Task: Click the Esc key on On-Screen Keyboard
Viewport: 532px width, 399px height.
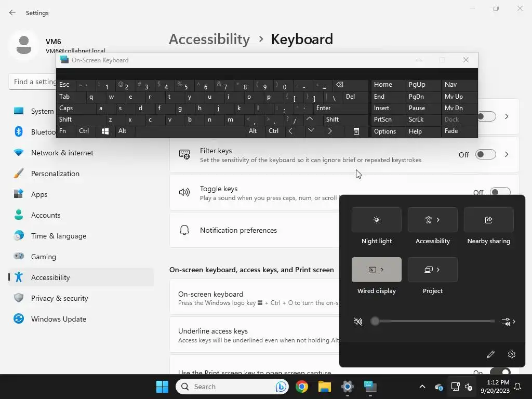Action: [66, 85]
